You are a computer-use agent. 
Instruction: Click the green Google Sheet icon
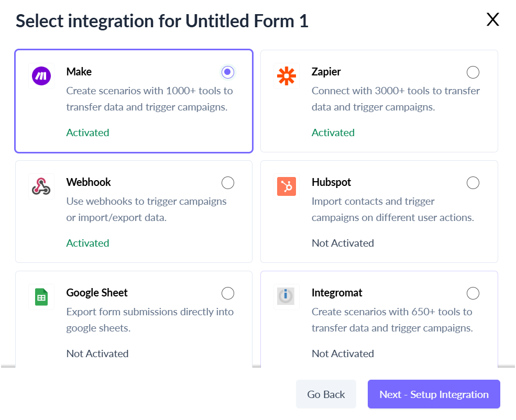pyautogui.click(x=41, y=297)
